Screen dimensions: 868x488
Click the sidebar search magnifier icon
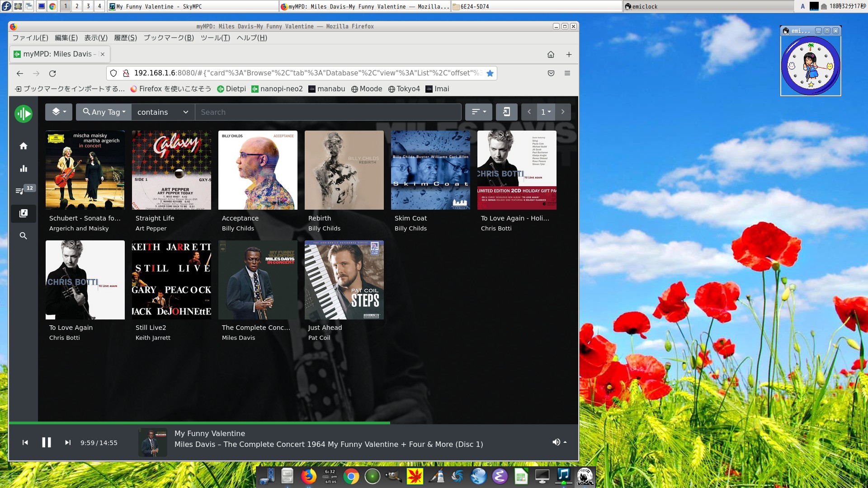coord(24,236)
